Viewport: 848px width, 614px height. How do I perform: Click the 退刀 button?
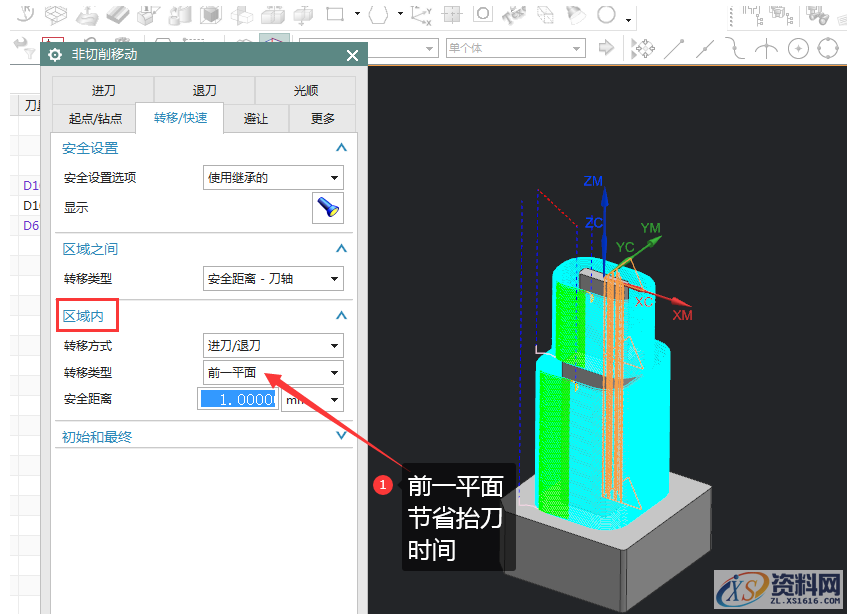click(203, 89)
